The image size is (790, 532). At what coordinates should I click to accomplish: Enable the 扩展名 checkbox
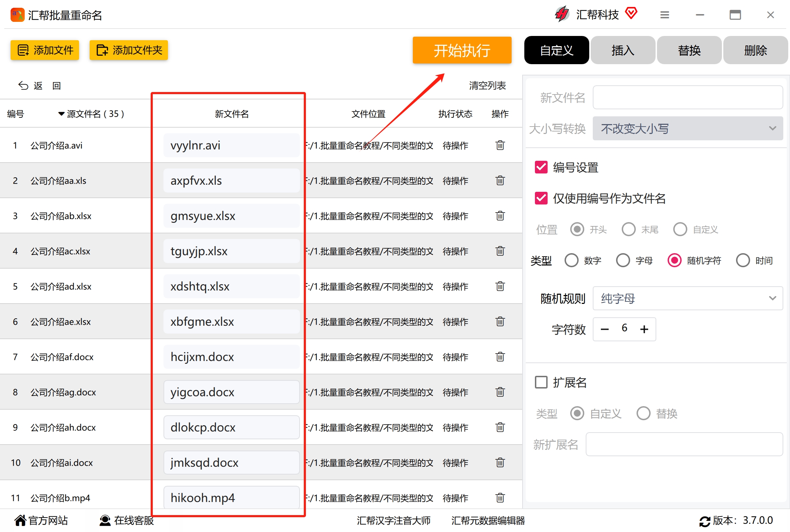(541, 382)
